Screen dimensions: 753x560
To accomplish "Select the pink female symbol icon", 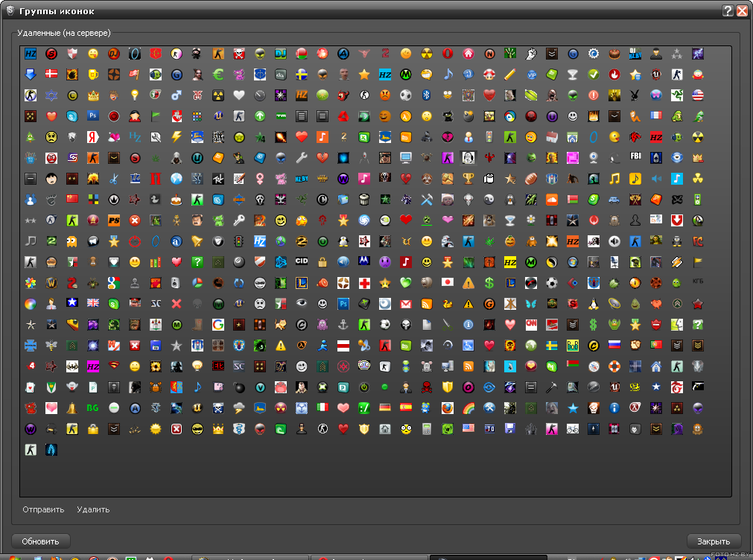I will tap(260, 179).
